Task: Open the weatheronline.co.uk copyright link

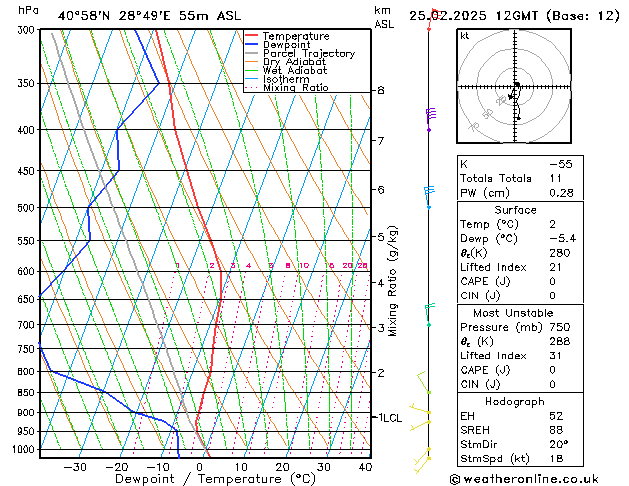Action: (524, 479)
